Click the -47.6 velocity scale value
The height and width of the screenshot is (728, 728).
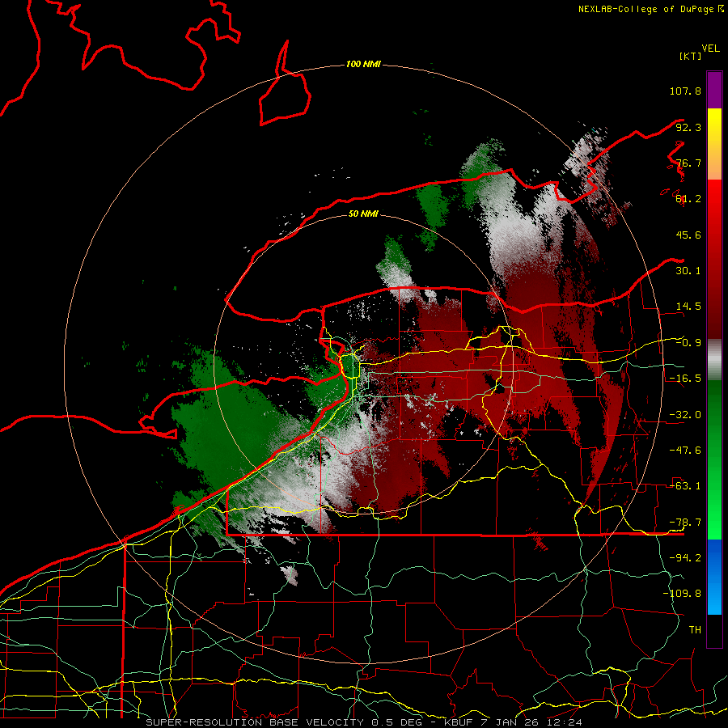tap(685, 451)
